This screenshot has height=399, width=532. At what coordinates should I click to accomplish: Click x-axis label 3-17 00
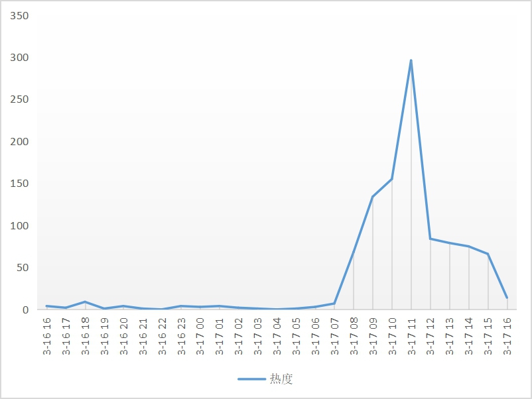[x=200, y=336]
